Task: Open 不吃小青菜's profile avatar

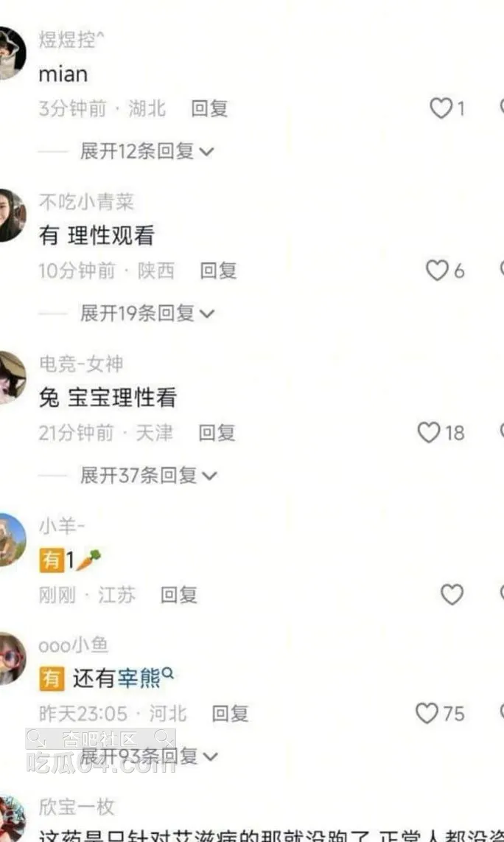Action: [13, 215]
